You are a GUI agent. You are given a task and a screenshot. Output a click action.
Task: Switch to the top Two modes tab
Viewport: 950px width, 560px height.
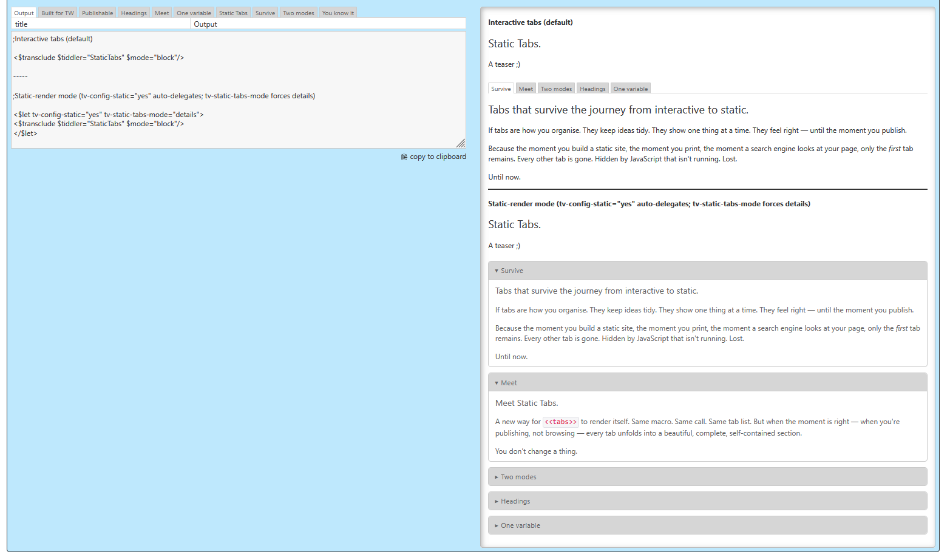298,13
